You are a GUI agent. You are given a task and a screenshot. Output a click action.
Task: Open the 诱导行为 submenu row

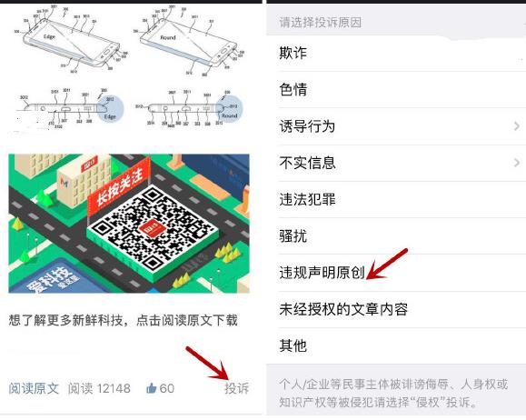[x=396, y=126]
